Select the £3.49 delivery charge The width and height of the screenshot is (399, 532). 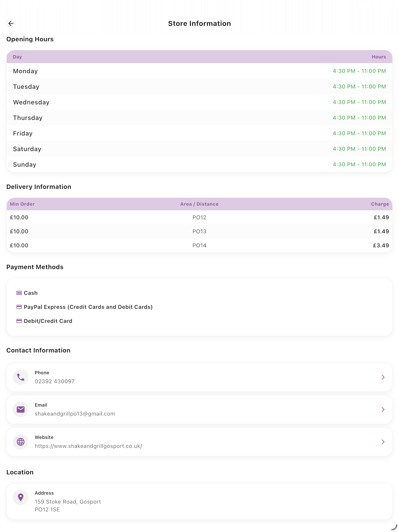tap(381, 245)
